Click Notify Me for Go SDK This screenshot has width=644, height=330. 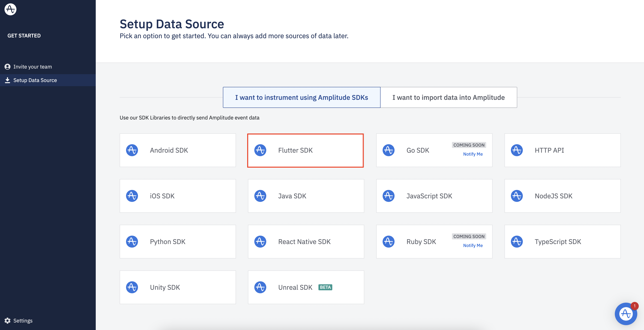[x=473, y=154]
